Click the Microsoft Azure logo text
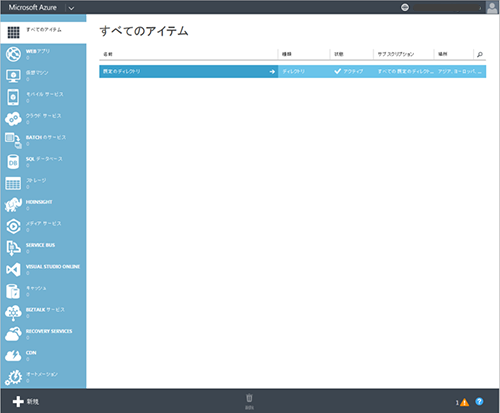 (33, 7)
